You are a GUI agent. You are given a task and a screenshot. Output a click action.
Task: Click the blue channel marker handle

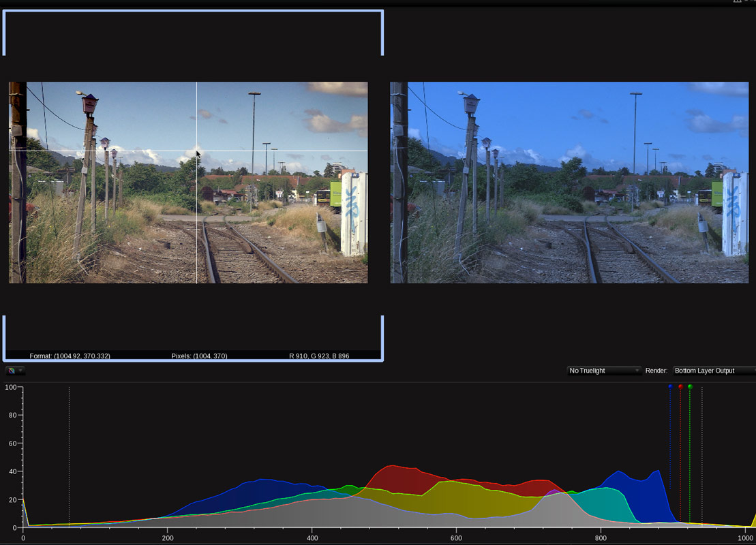[x=670, y=386]
